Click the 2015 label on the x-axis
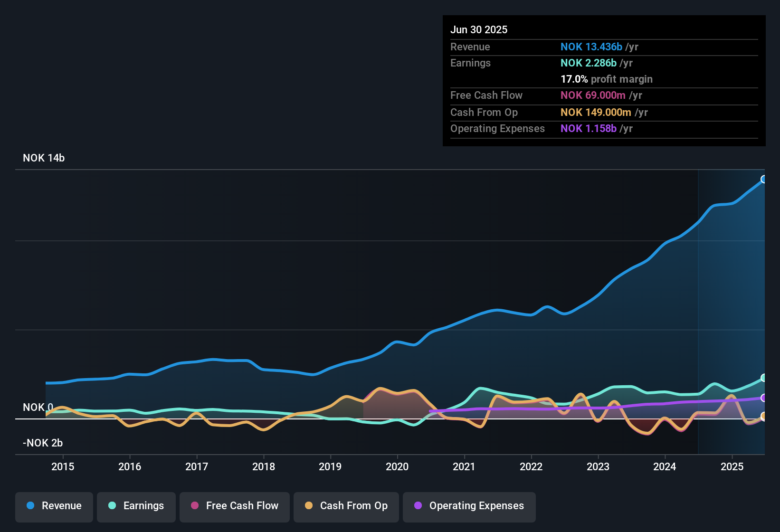Screen dimensions: 780x532 click(63, 466)
